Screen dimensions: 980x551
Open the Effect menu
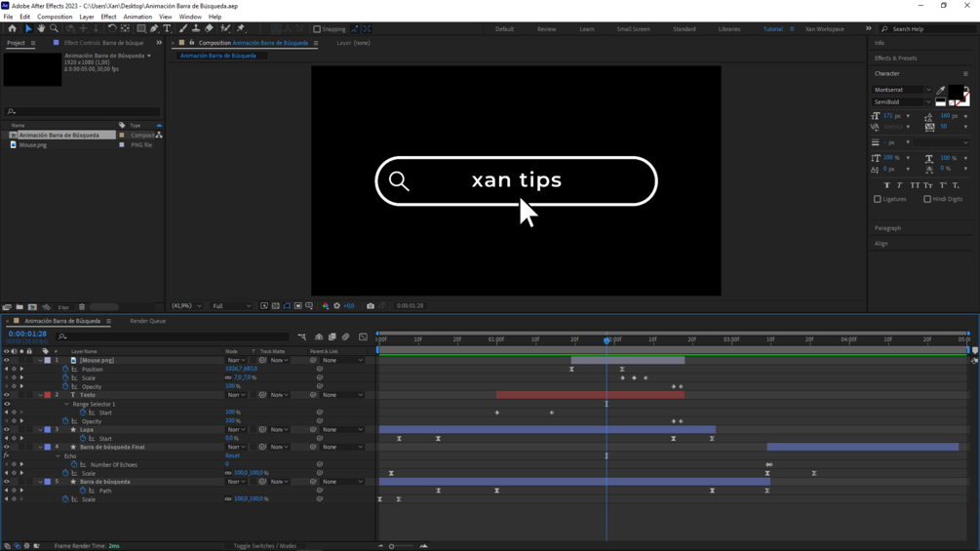(x=109, y=17)
